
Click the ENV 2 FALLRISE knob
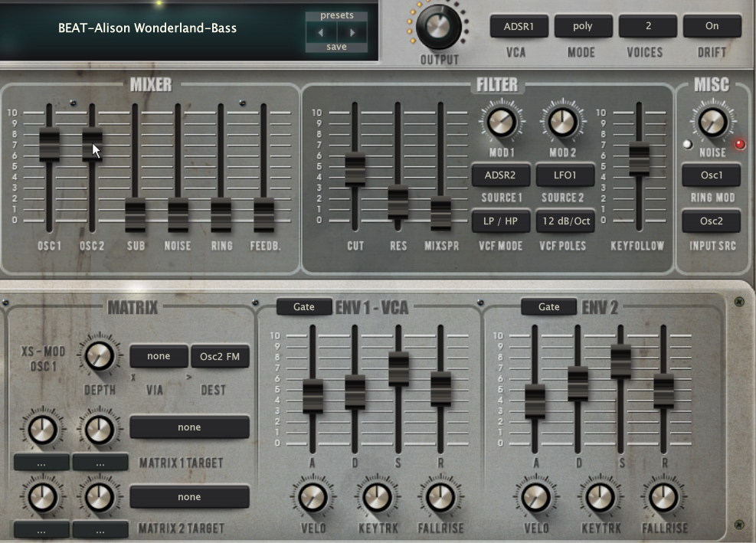662,498
